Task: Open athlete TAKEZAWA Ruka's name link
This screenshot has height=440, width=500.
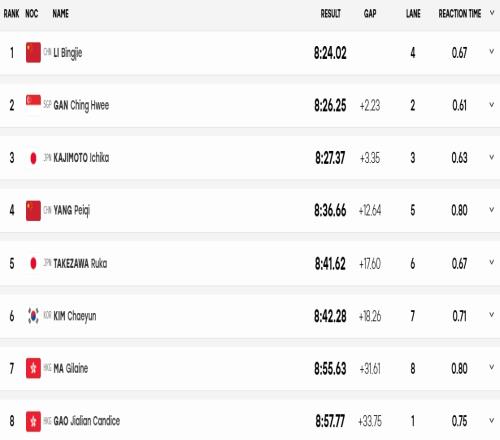Action: pyautogui.click(x=80, y=264)
